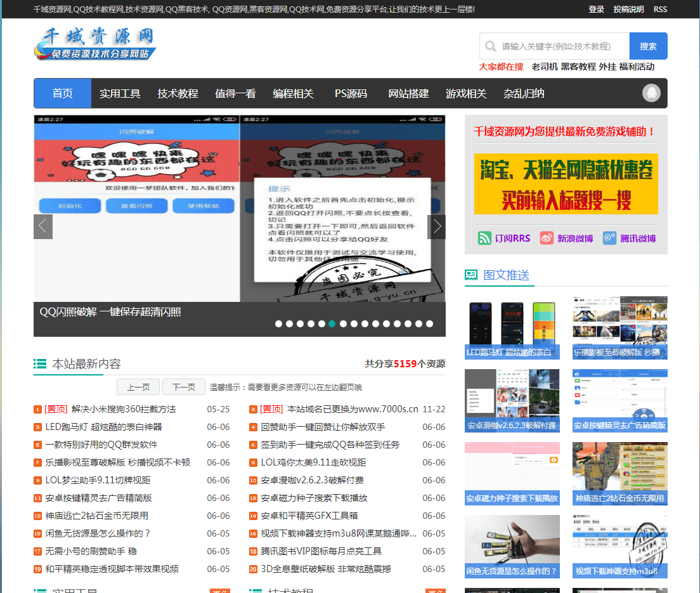This screenshot has height=593, width=700.
Task: Click the QQ闪照破解 slide caption
Action: (x=110, y=311)
